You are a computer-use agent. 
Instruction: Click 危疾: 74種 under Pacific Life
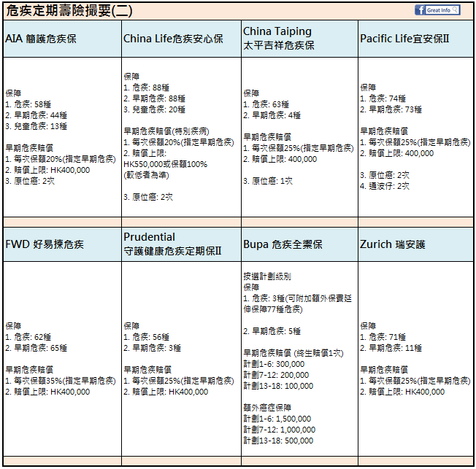383,98
